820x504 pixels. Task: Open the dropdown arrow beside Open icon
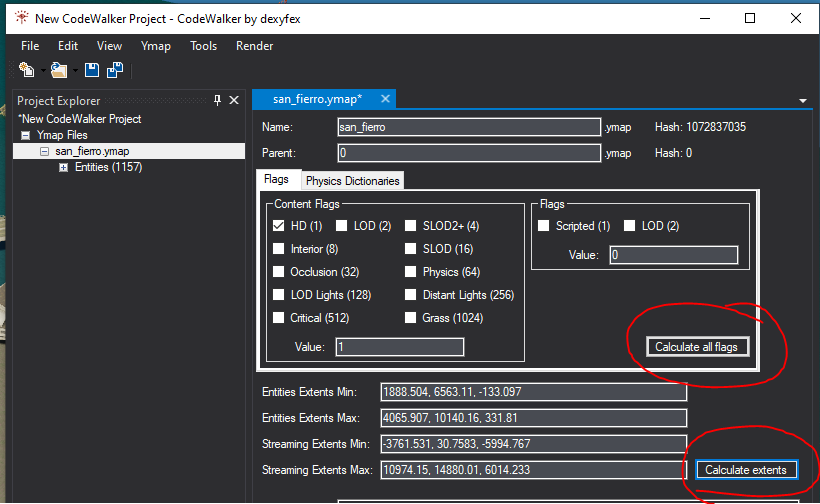click(75, 71)
